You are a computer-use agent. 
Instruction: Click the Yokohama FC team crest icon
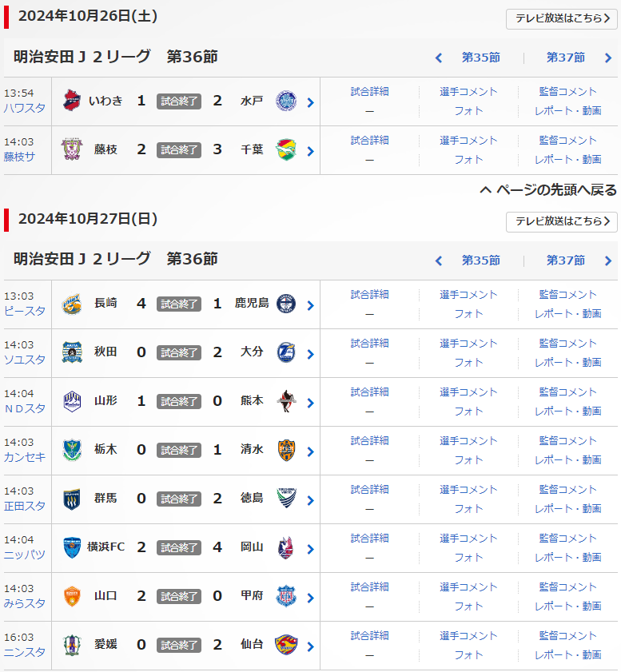(72, 547)
